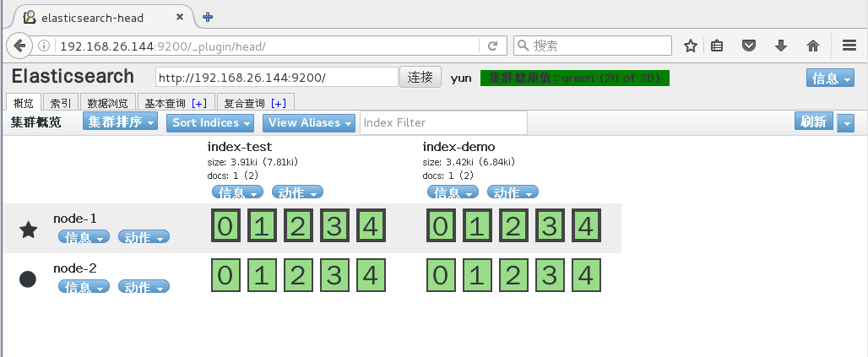
Task: Select shard 0 of index-test on node-2
Action: 225,276
